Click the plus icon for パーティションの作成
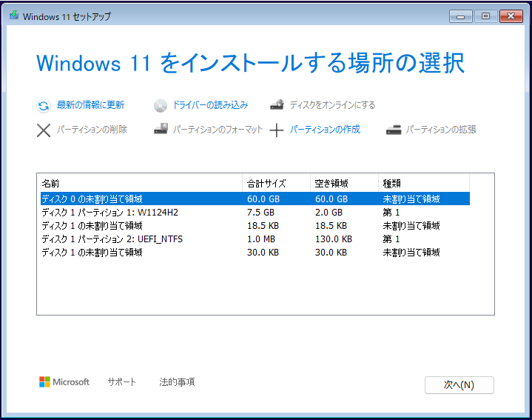Viewport: 532px width, 420px height. [x=277, y=130]
